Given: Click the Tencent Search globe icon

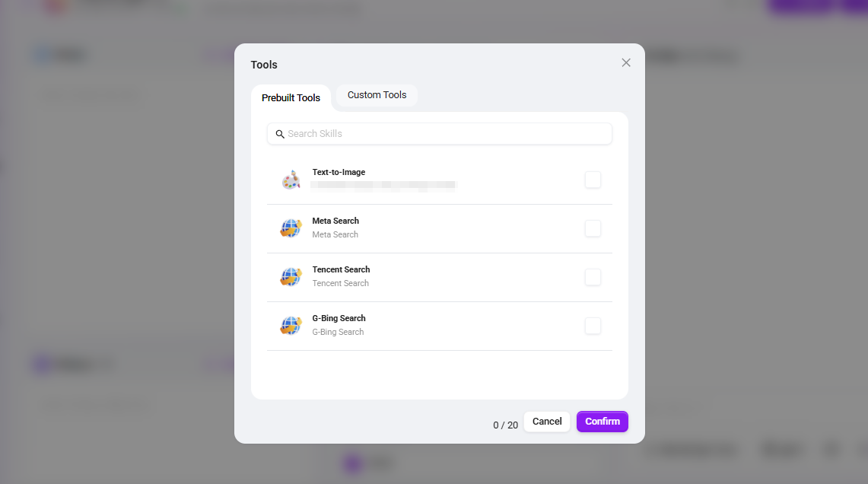Looking at the screenshot, I should pyautogui.click(x=291, y=277).
